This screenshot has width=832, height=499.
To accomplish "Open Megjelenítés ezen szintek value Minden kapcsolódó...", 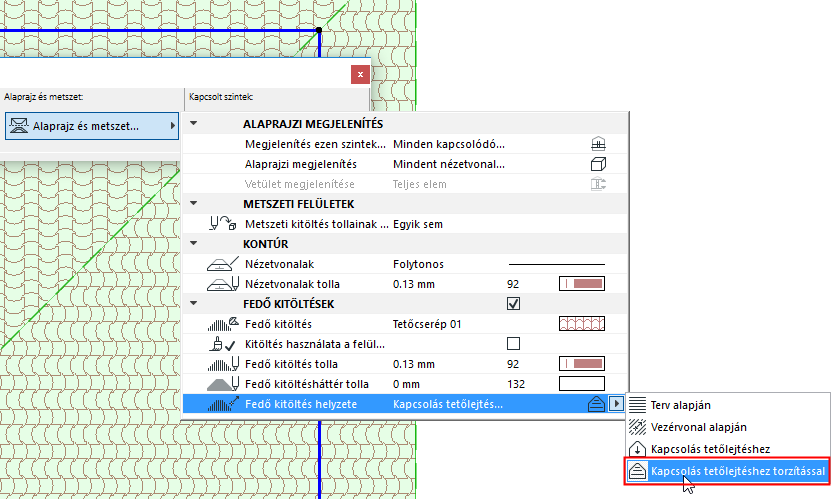I will tap(448, 144).
